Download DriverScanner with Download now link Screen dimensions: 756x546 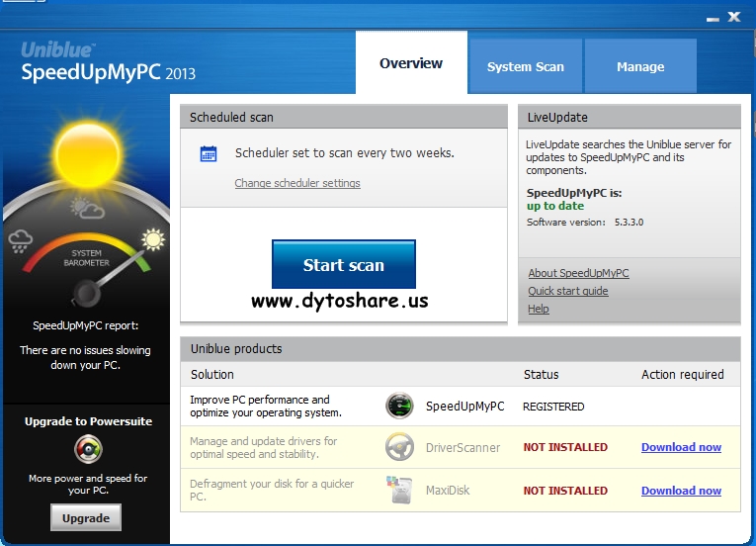(x=681, y=447)
